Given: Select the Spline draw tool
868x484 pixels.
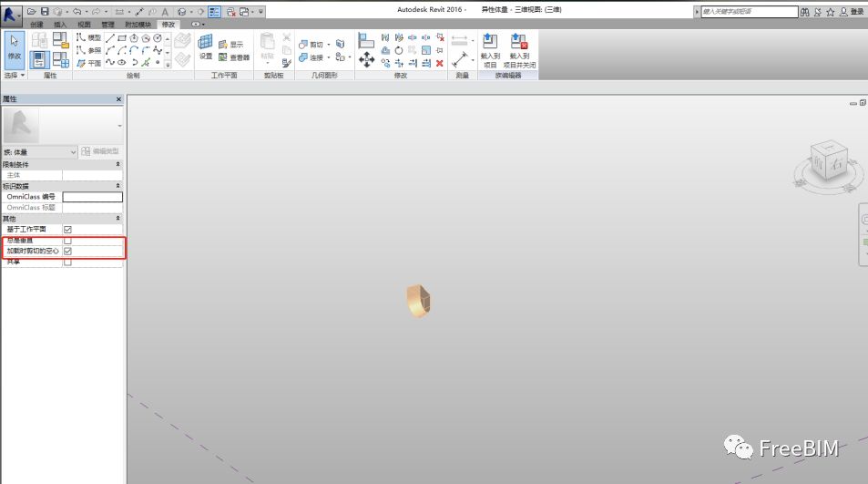Looking at the screenshot, I should tap(110, 63).
